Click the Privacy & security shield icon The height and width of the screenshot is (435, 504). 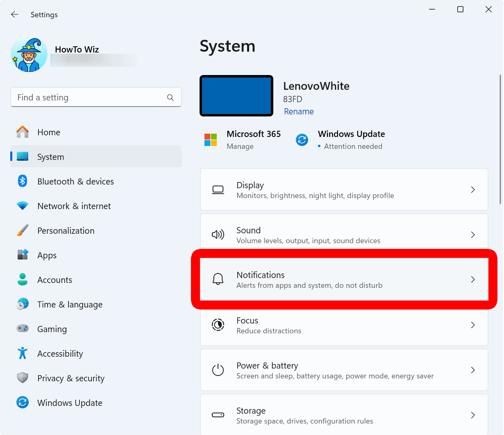23,378
